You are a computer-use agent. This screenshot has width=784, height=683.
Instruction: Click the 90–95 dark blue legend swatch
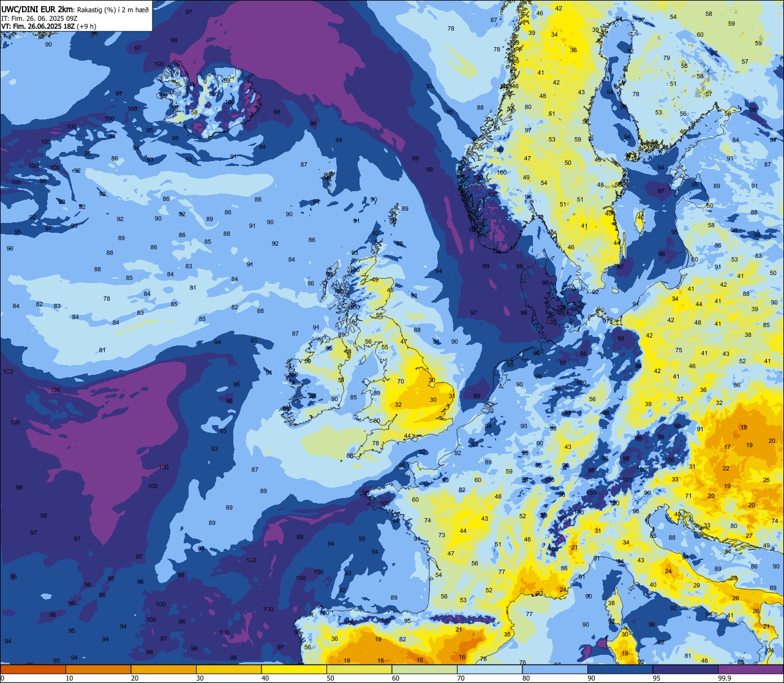[x=620, y=669]
